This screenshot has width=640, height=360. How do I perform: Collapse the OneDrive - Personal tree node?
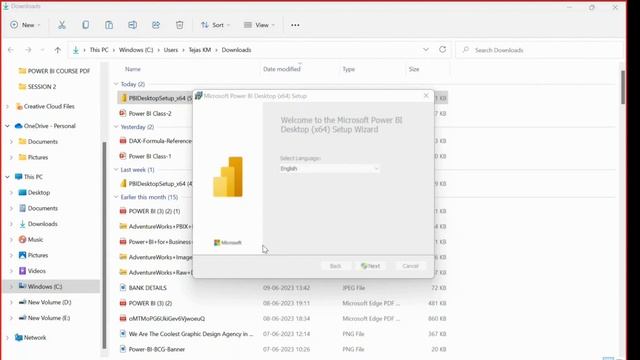(7, 126)
